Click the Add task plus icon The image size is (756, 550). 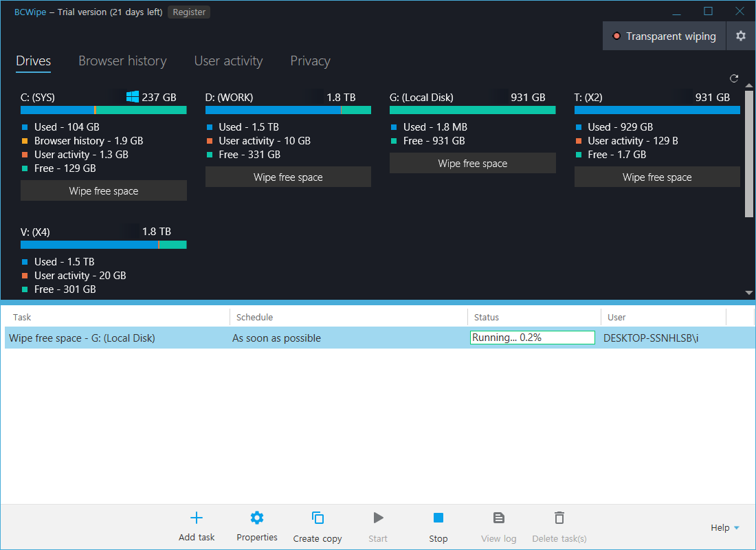pos(197,518)
